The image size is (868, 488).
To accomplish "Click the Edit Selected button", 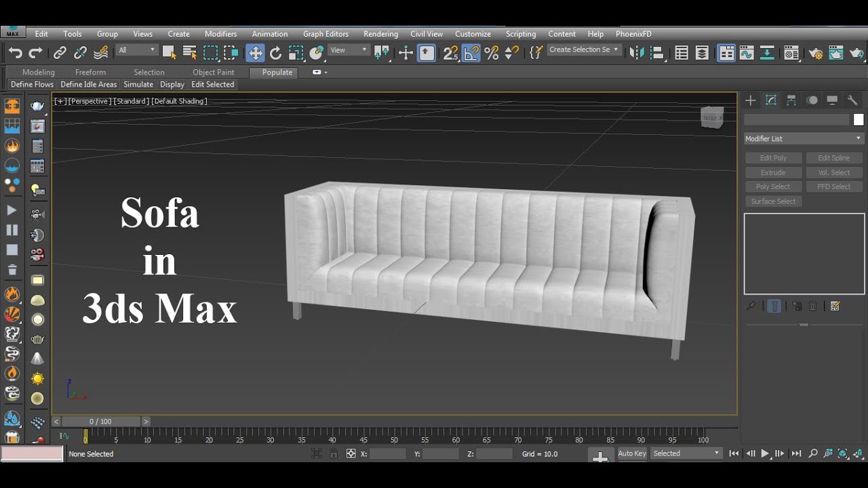I will [213, 85].
